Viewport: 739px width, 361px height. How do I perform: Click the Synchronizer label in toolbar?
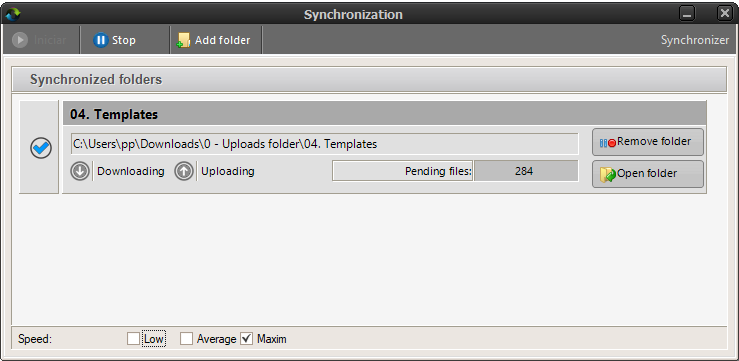(695, 40)
